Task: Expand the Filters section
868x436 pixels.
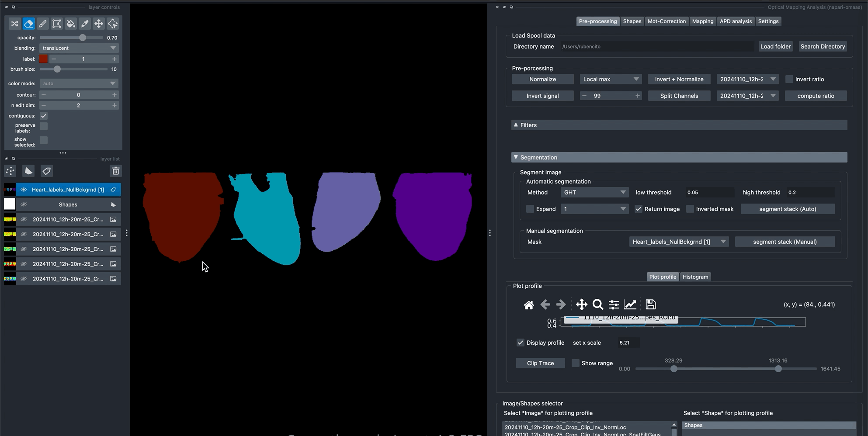Action: click(679, 125)
